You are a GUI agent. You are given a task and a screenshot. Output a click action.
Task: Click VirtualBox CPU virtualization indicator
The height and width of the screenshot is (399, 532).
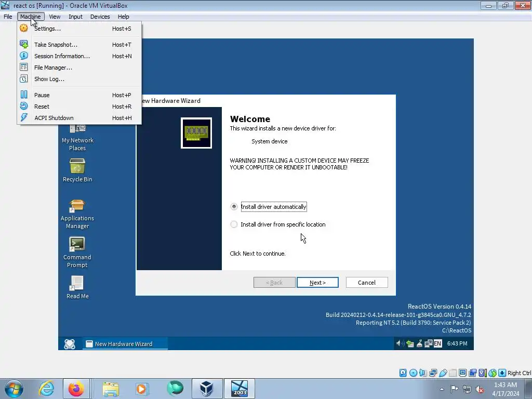pos(483,373)
